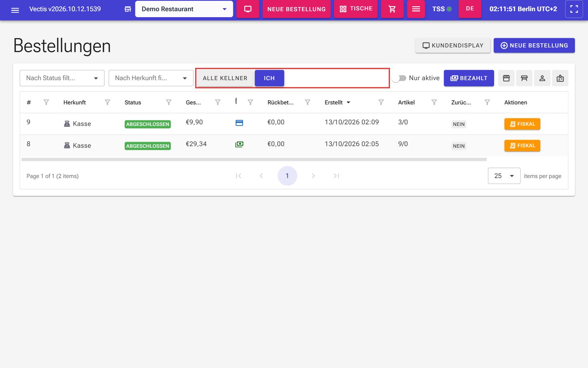Open TISCHE in the top bar

(356, 9)
